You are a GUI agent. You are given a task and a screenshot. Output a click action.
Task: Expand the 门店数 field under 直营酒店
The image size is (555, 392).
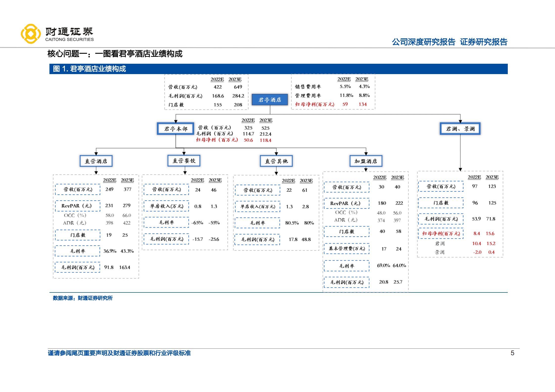tap(77, 235)
